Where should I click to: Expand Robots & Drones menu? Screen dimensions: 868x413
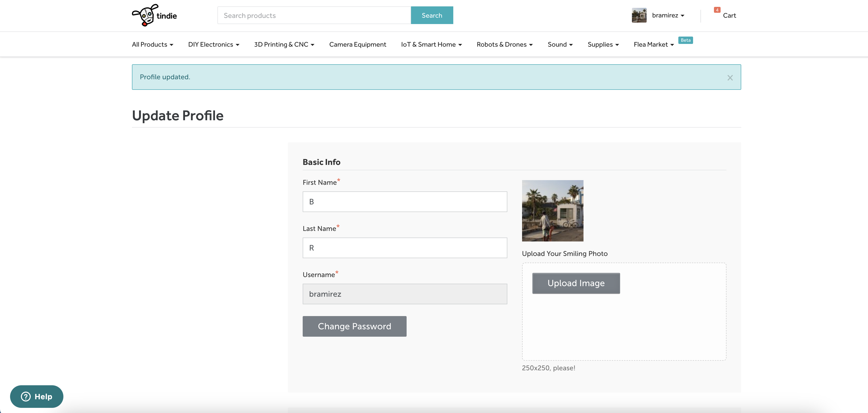coord(504,44)
